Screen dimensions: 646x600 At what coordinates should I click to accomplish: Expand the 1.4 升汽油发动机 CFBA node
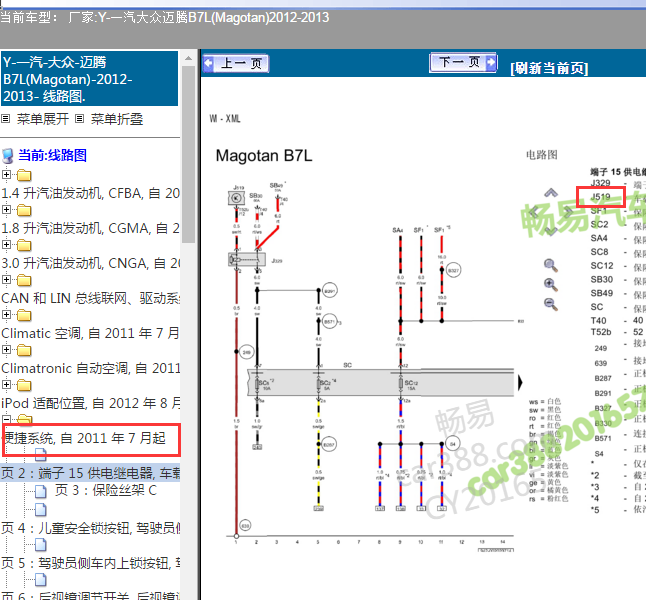point(6,175)
